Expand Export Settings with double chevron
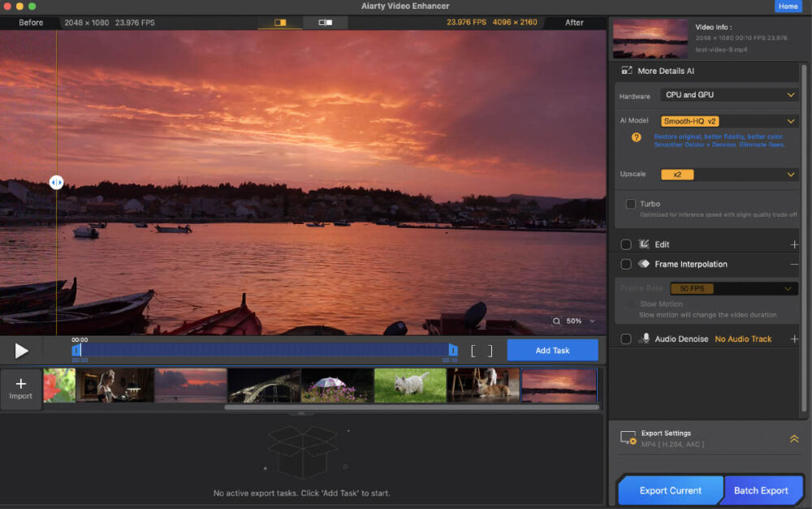The image size is (812, 509). (794, 438)
